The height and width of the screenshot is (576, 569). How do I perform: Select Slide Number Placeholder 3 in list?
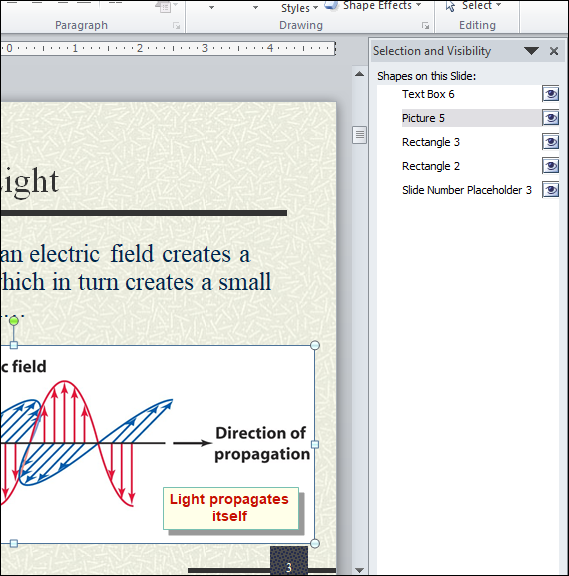click(467, 190)
